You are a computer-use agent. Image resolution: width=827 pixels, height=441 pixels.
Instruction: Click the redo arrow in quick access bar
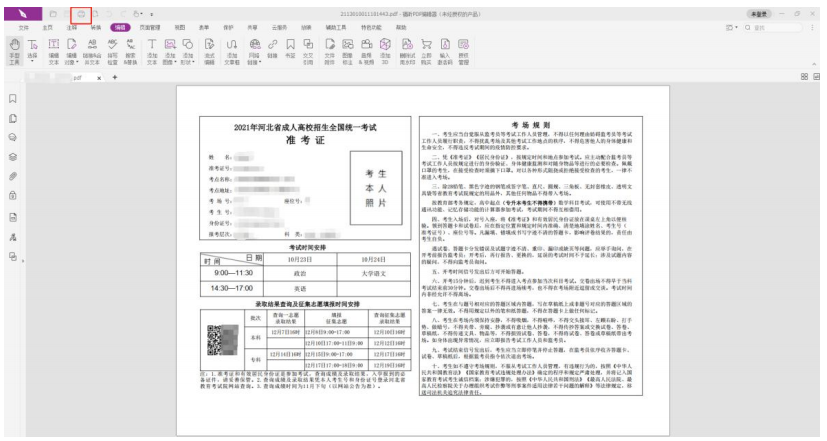pos(123,14)
